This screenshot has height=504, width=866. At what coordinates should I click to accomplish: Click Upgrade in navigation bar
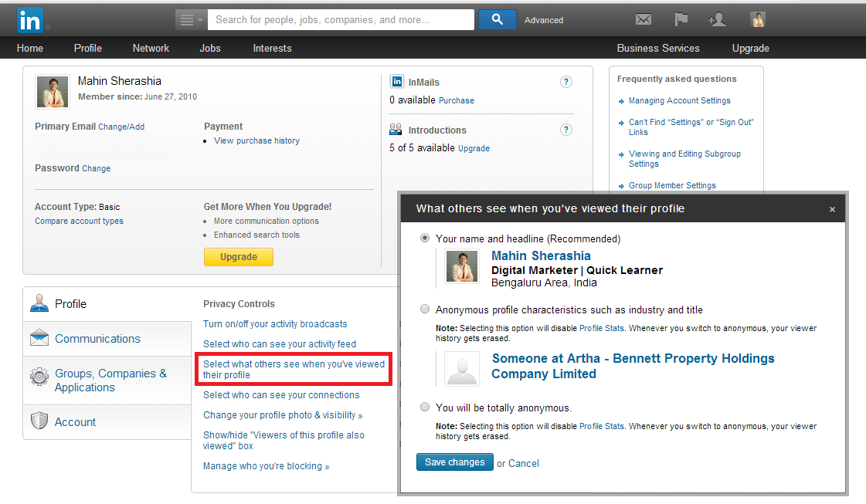point(751,48)
